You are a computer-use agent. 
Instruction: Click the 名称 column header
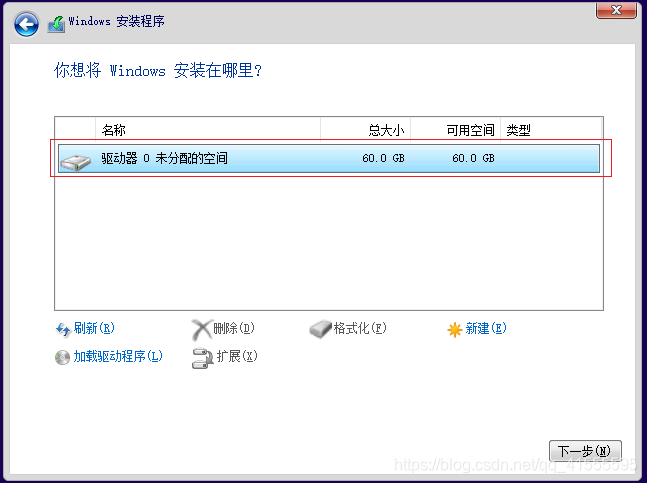[208, 130]
